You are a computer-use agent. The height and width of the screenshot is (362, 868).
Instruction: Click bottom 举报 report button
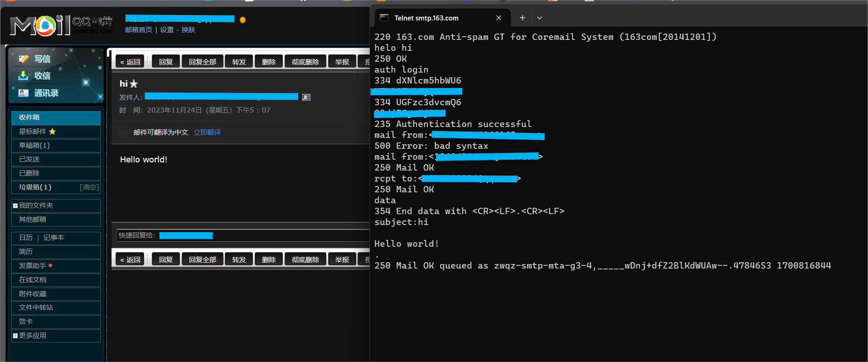[x=342, y=259]
